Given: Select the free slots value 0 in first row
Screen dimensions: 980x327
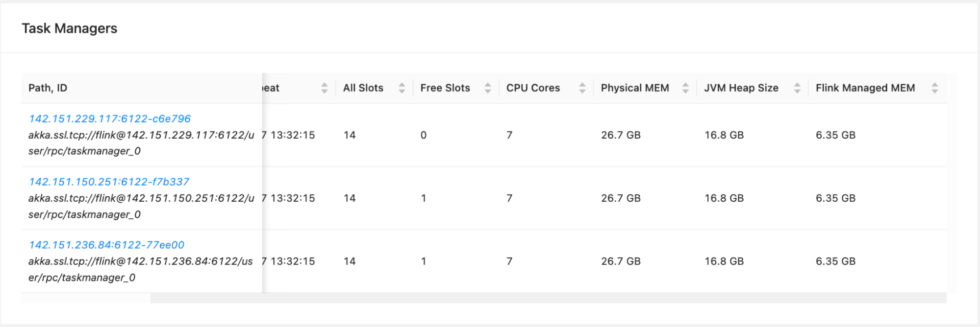Looking at the screenshot, I should coord(424,135).
